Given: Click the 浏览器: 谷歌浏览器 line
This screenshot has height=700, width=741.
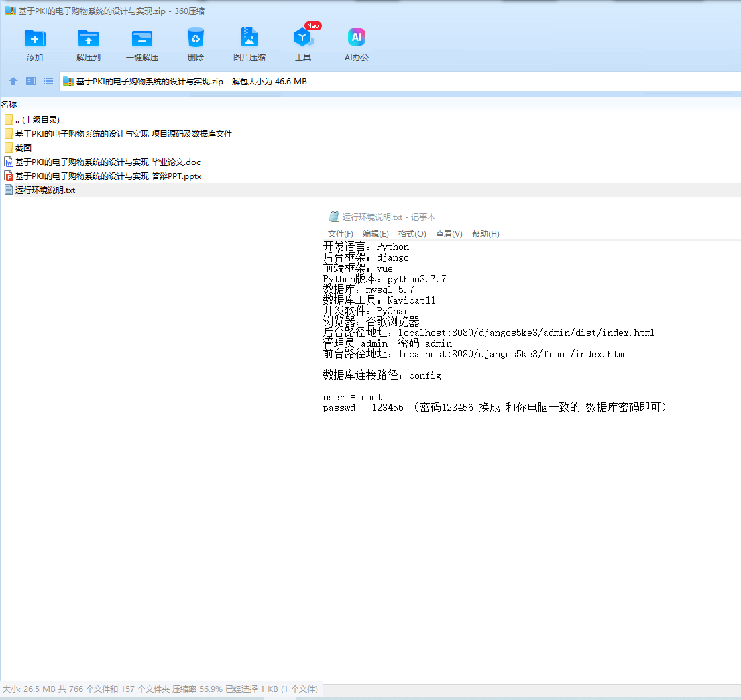Looking at the screenshot, I should (x=372, y=322).
